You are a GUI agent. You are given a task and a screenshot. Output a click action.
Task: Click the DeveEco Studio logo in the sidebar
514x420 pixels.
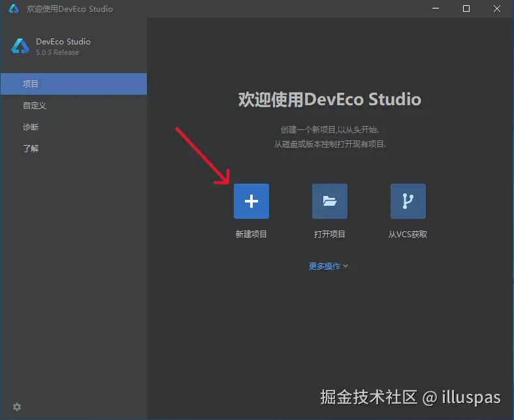20,46
